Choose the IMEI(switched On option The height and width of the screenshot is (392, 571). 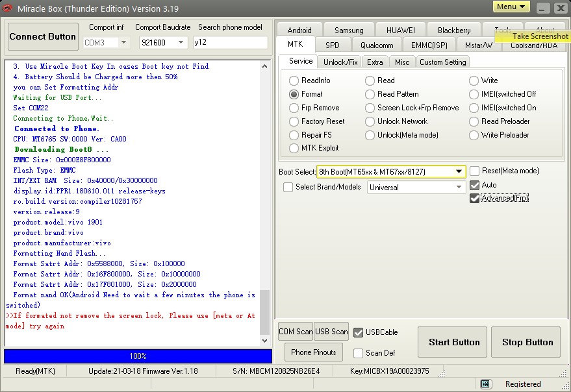474,108
